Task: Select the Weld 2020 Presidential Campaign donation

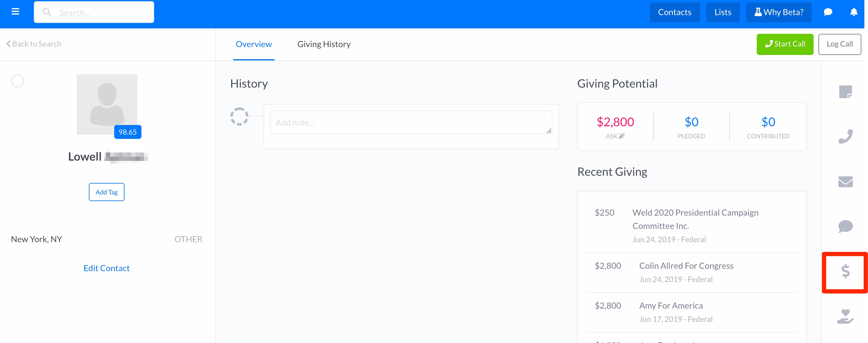Action: [x=692, y=226]
